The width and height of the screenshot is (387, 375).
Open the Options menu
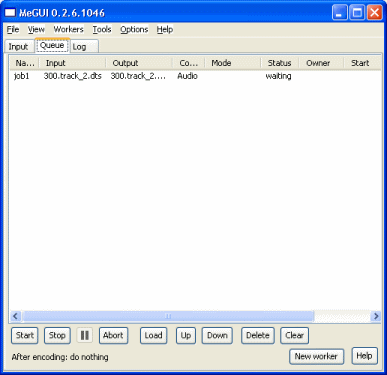(x=134, y=30)
